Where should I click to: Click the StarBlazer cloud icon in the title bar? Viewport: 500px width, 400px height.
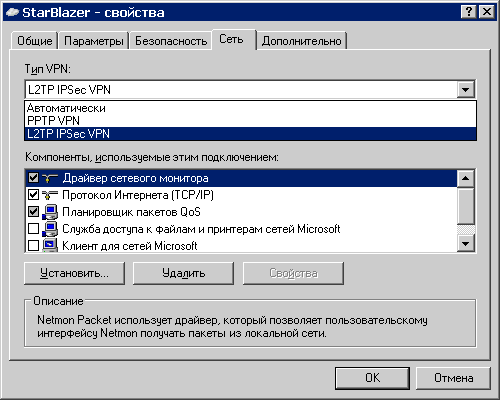(x=12, y=12)
